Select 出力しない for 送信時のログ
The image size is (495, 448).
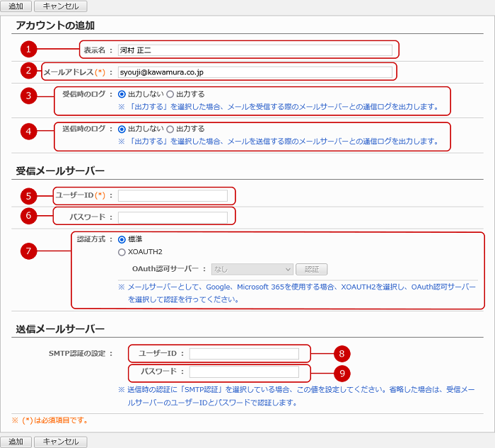(x=122, y=130)
